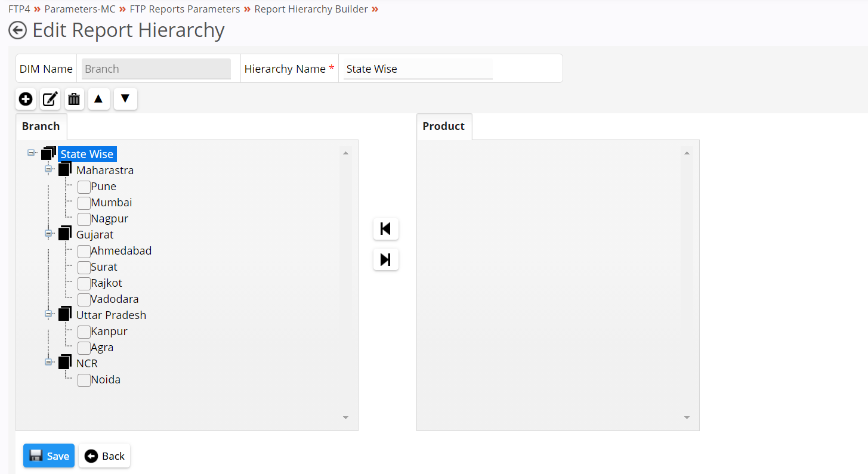Select the State Wise tree label
Viewport: 868px width, 474px height.
point(87,154)
